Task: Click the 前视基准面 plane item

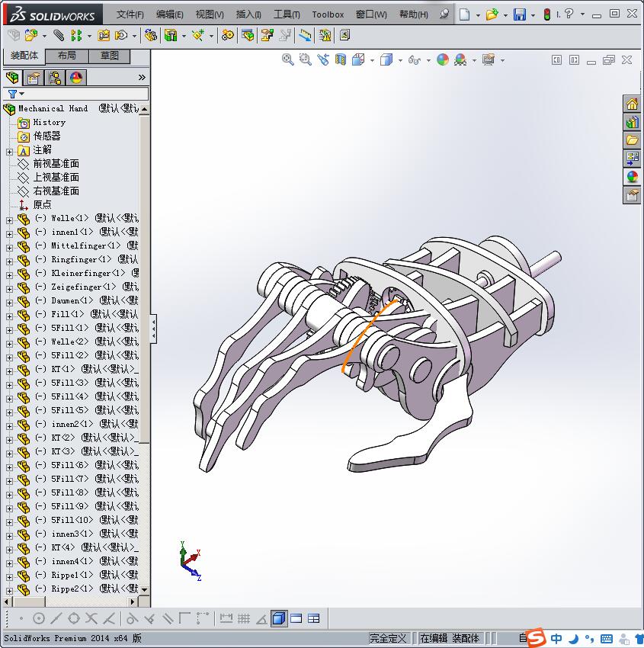Action: (56, 164)
